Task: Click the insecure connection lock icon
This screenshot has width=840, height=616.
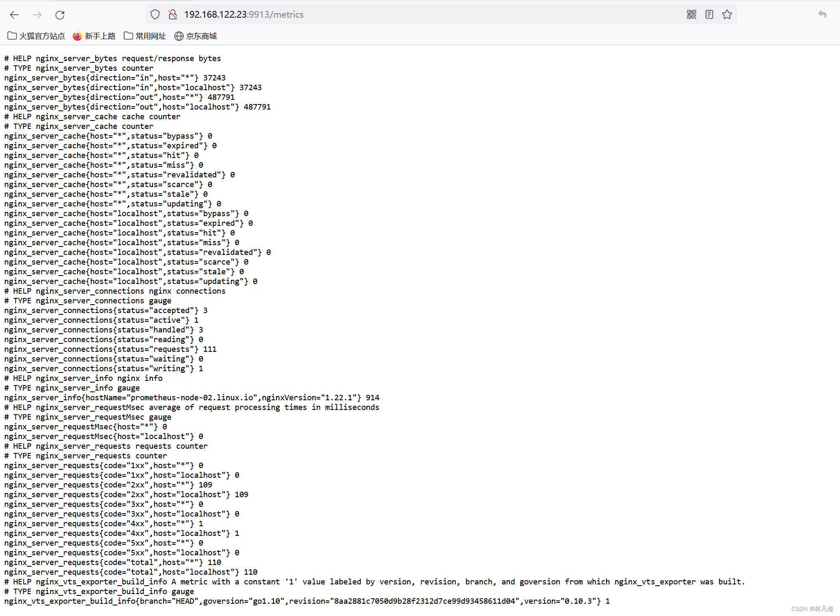Action: [173, 15]
